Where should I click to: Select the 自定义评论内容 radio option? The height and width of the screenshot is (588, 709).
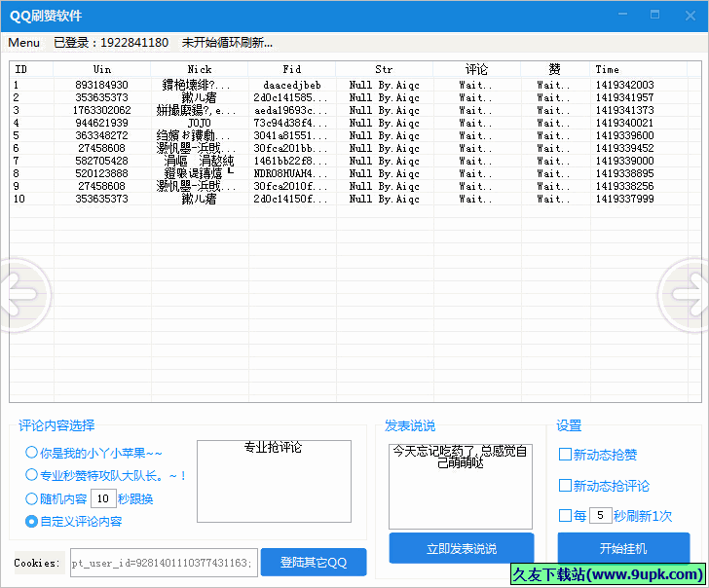point(32,522)
